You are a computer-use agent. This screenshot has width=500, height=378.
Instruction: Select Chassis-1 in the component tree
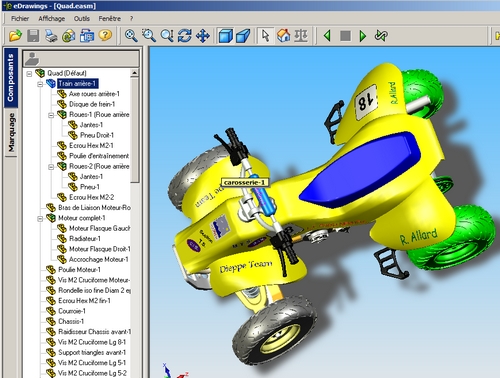(x=71, y=321)
